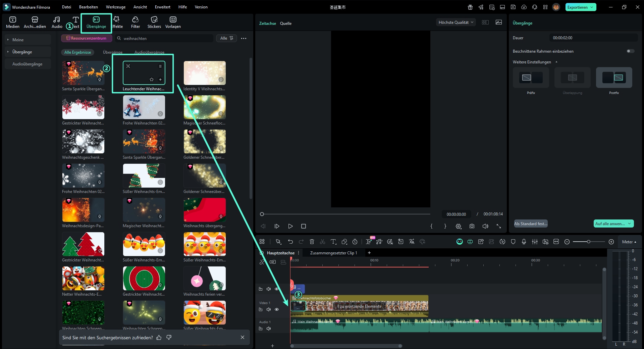Click the undo arrow in timeline toolbar
This screenshot has height=349, width=644.
pos(290,242)
